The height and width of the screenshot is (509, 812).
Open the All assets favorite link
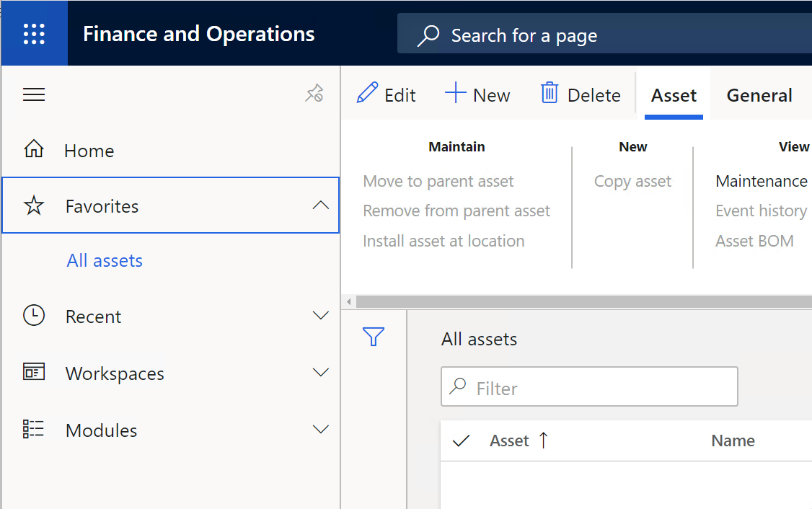105,260
